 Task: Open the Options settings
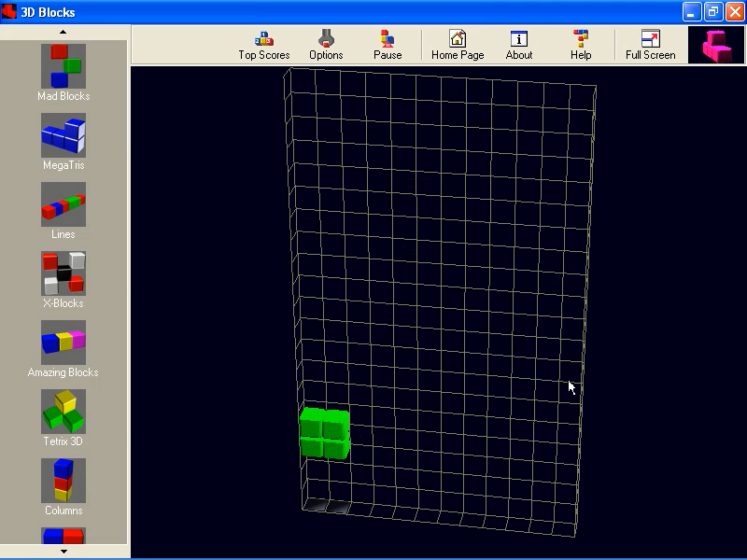click(x=326, y=44)
